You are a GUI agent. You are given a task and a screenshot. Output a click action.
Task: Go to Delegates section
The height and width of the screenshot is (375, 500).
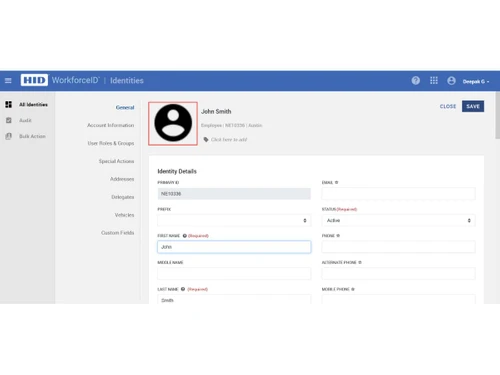tap(123, 197)
